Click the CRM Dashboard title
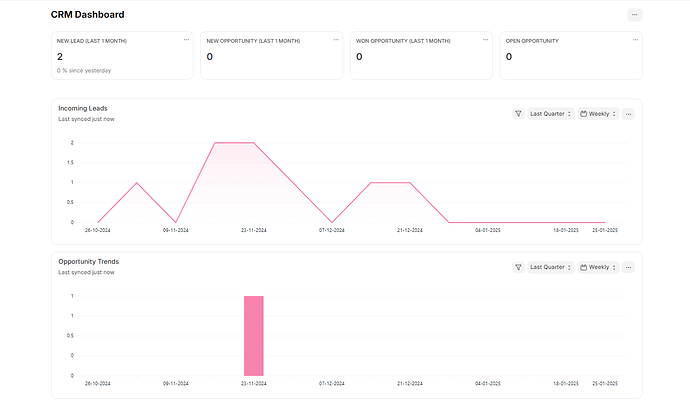 pyautogui.click(x=88, y=15)
